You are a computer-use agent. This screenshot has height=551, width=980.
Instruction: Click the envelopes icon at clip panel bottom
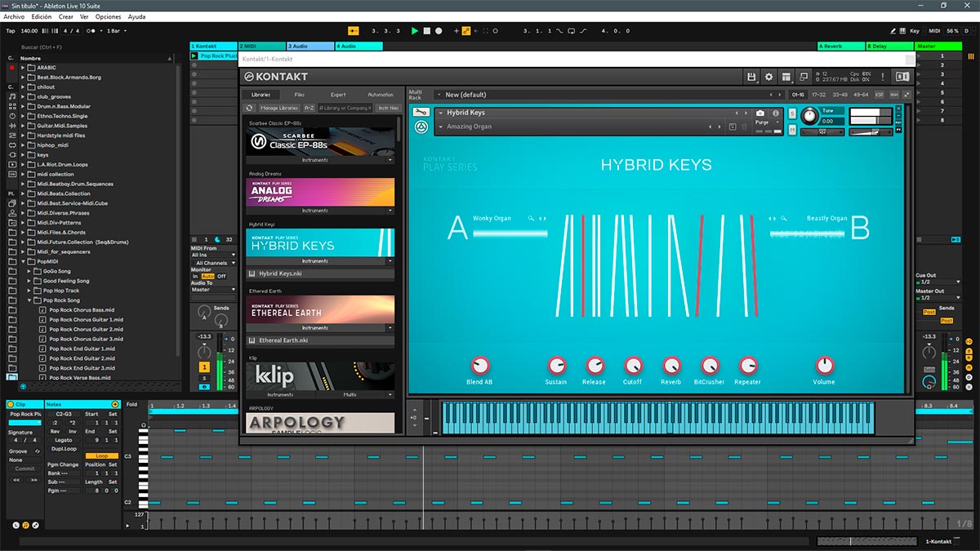[x=35, y=524]
